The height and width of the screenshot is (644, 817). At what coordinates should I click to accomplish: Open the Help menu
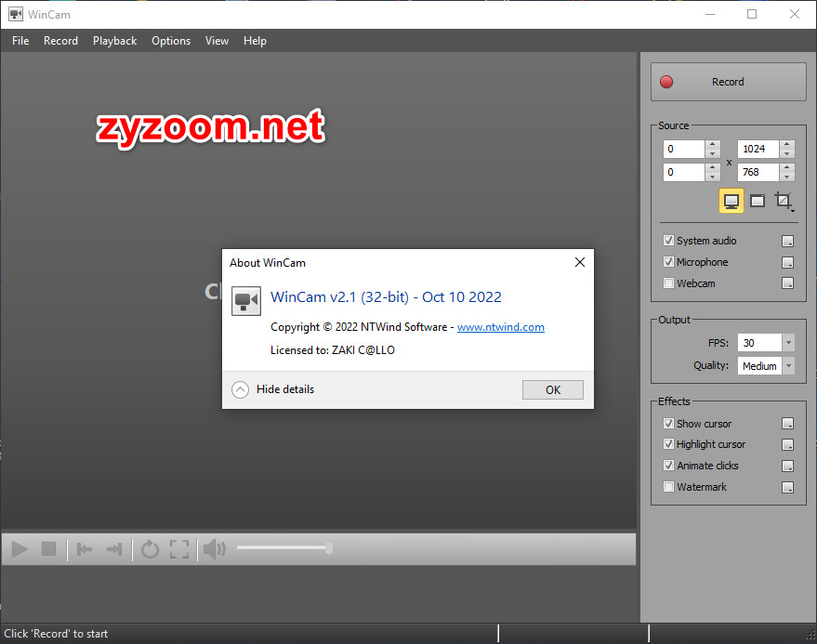(255, 41)
